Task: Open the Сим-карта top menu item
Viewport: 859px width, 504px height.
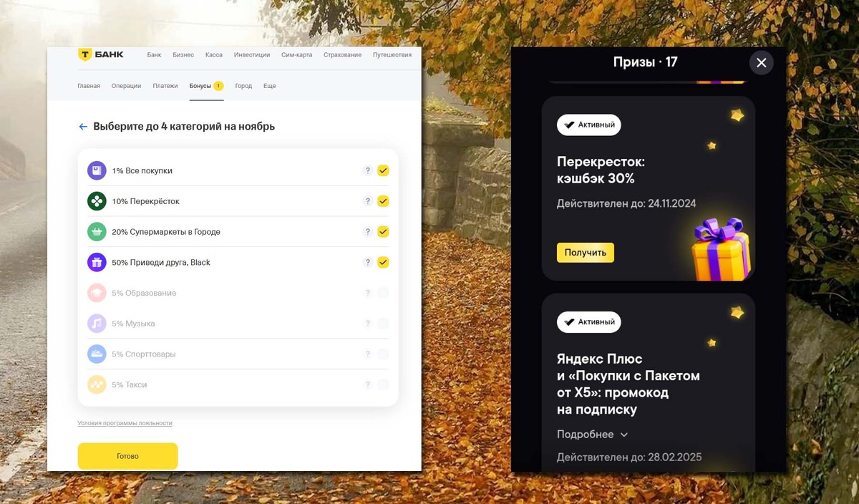Action: pyautogui.click(x=296, y=54)
